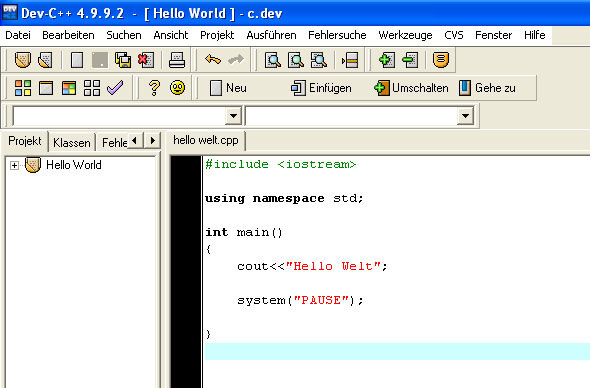Open the Fenster menu

point(493,35)
